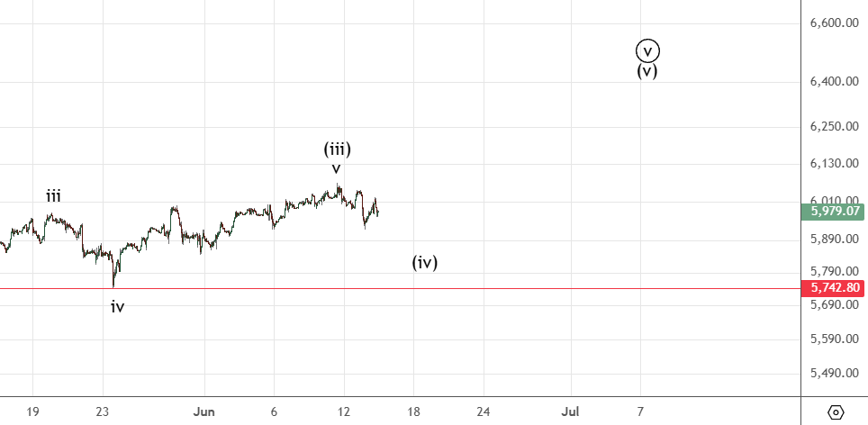Image resolution: width=868 pixels, height=425 pixels.
Task: Select the parenthesized (iii) wave label
Action: (x=338, y=149)
